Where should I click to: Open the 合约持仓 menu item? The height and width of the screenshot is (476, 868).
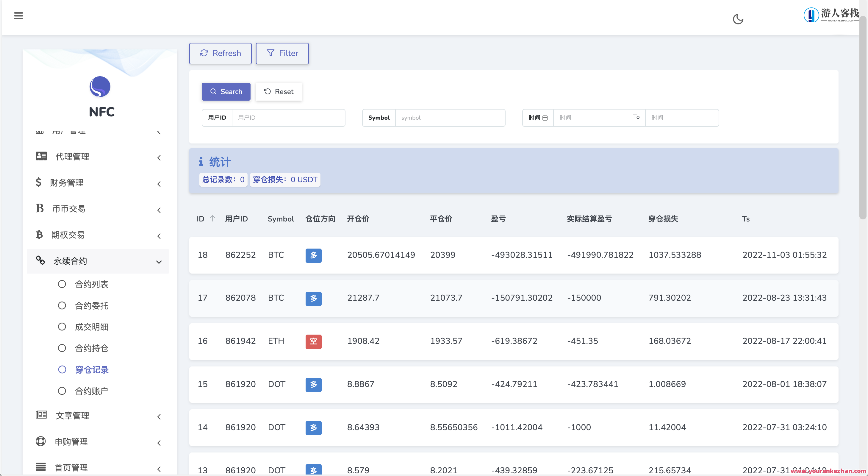pyautogui.click(x=92, y=348)
